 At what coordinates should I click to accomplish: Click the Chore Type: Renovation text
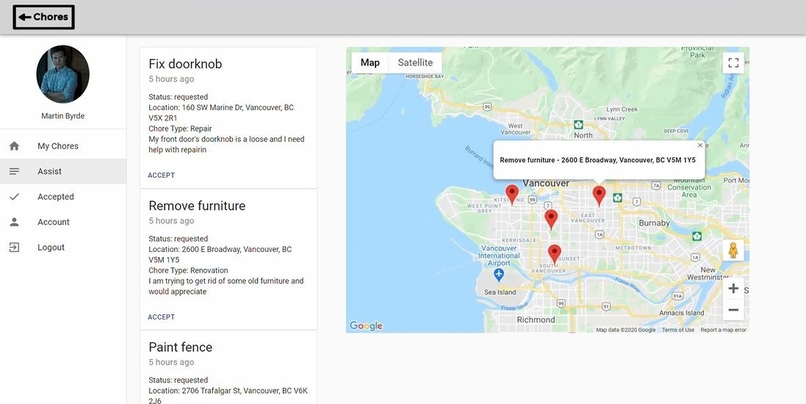[188, 270]
